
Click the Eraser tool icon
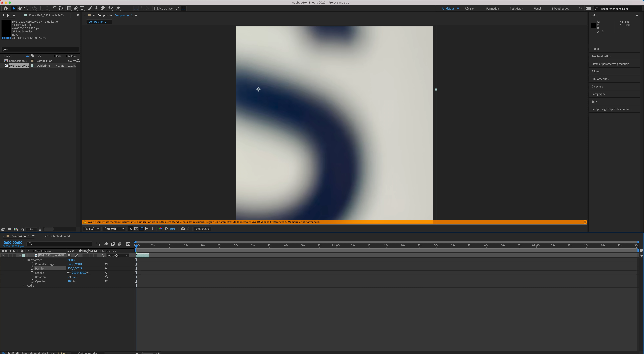click(103, 8)
